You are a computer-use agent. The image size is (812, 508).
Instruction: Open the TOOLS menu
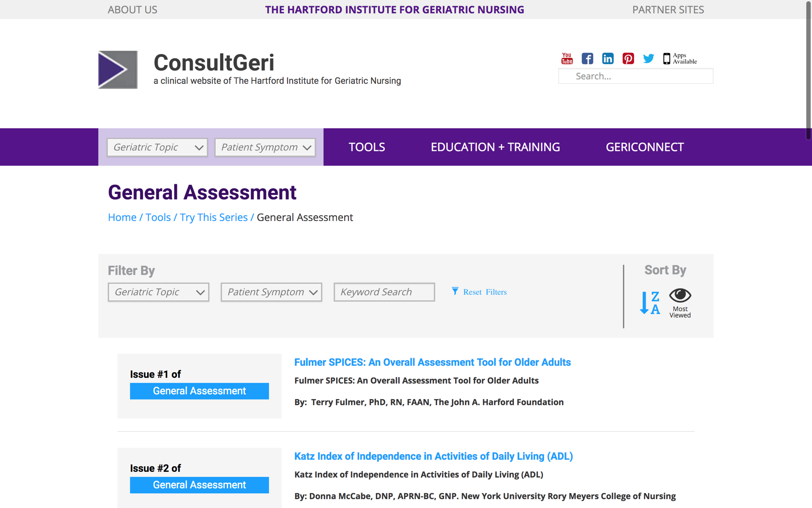click(x=367, y=147)
